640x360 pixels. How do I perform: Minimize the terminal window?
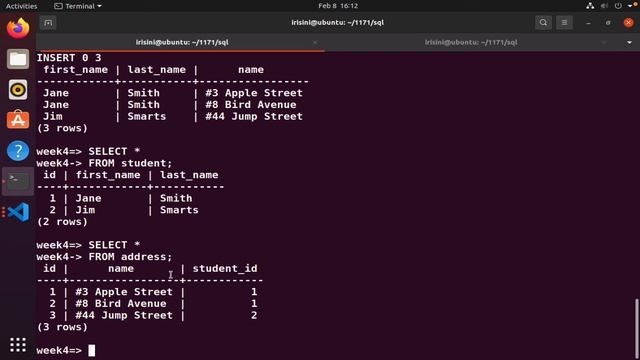click(x=588, y=23)
